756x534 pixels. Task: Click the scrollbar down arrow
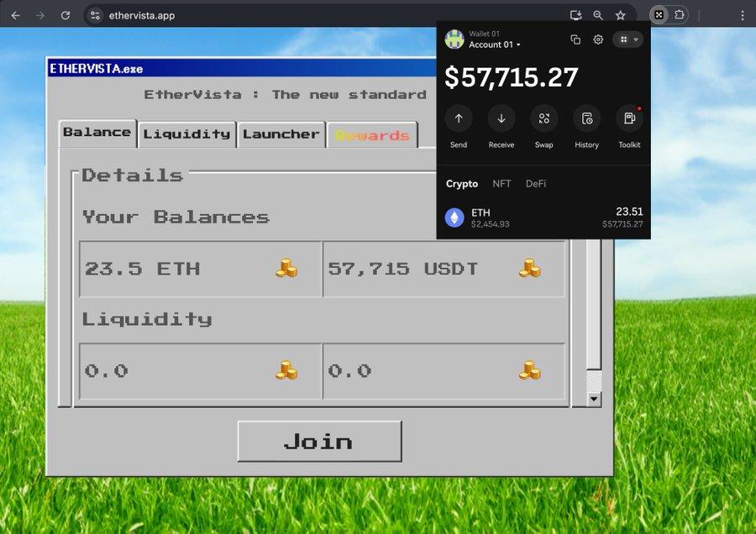pos(594,399)
